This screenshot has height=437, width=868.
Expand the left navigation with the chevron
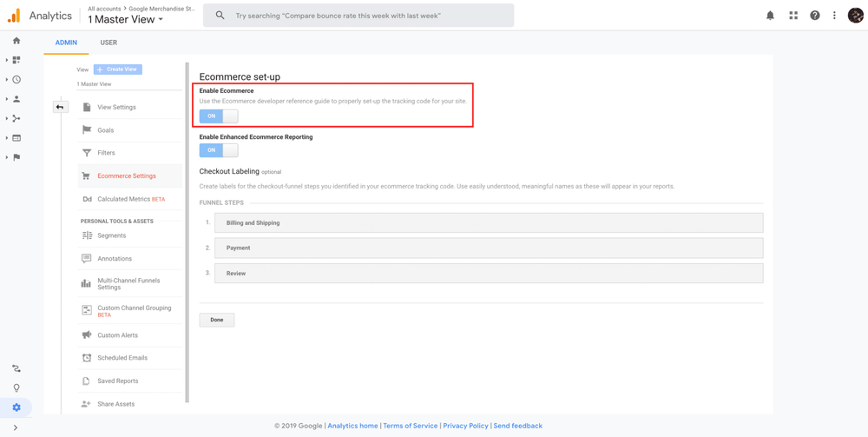click(15, 427)
